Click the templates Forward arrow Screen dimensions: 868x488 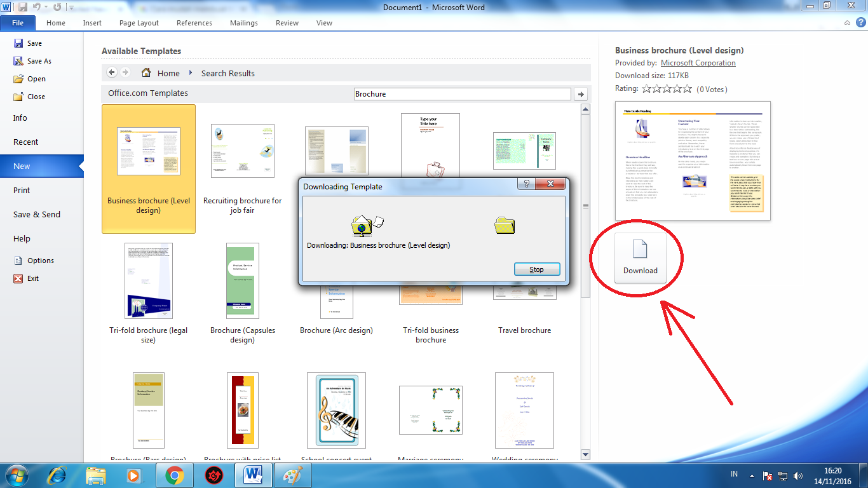pos(125,72)
